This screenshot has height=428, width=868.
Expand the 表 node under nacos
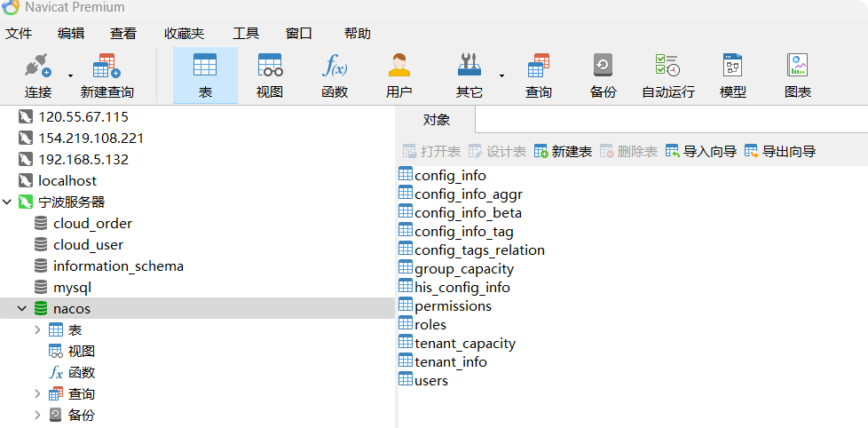pyautogui.click(x=37, y=330)
